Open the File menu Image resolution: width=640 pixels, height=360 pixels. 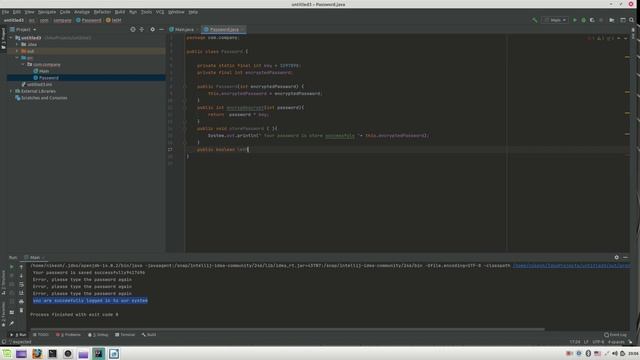point(5,12)
